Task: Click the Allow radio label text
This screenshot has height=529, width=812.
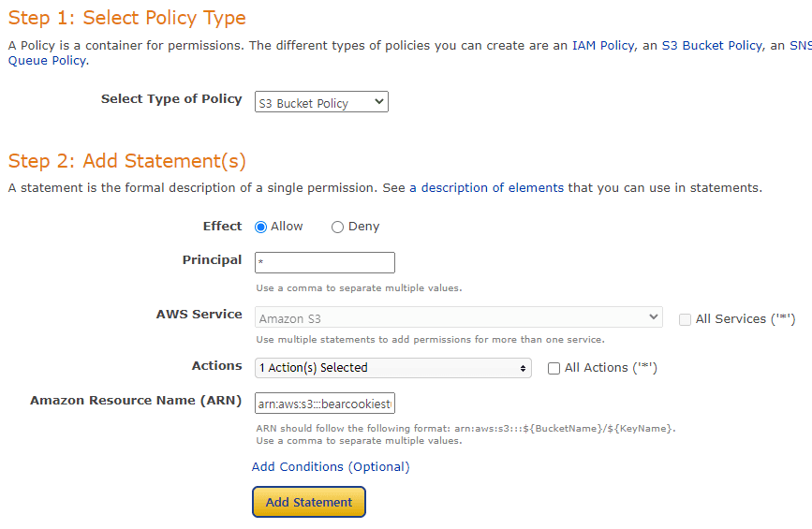Action: click(287, 227)
